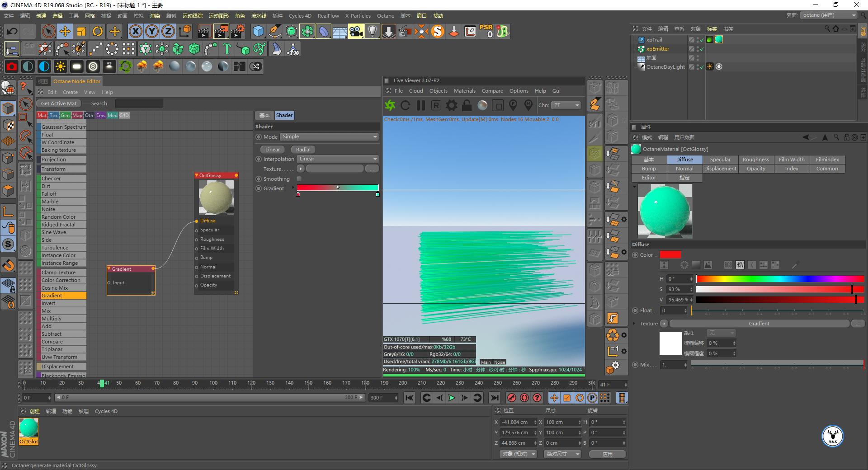Pause the Octane Live Viewer render
868x470 pixels.
420,105
